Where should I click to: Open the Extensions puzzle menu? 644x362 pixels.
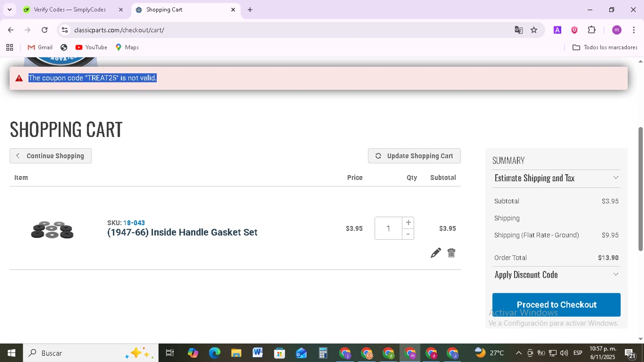592,30
